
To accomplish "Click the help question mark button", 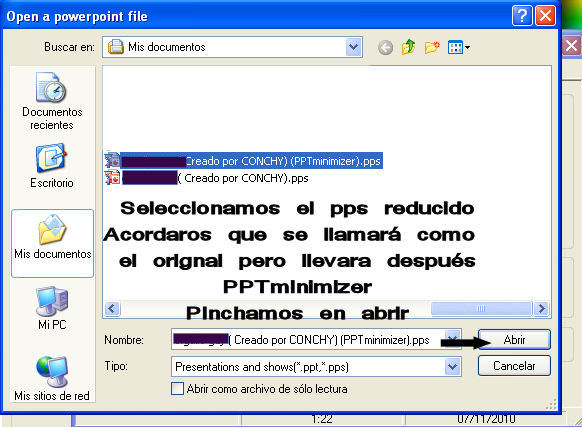I will [522, 16].
